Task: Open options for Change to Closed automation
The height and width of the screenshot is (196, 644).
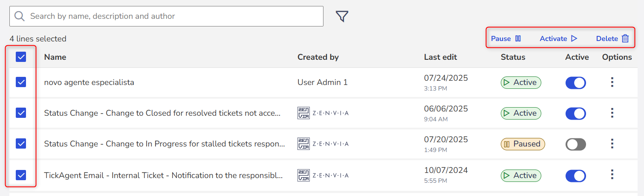Action: pos(612,113)
